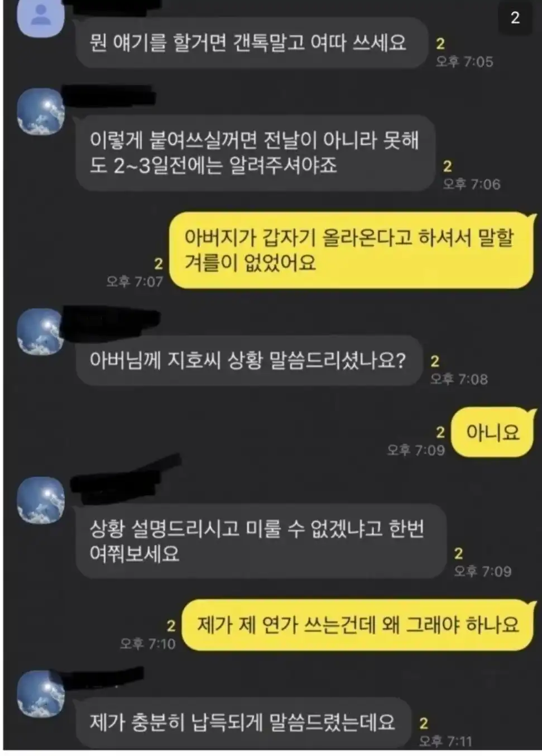Select the gray message 제가 충분히 납득되게 말씀드렸는데요

(243, 722)
